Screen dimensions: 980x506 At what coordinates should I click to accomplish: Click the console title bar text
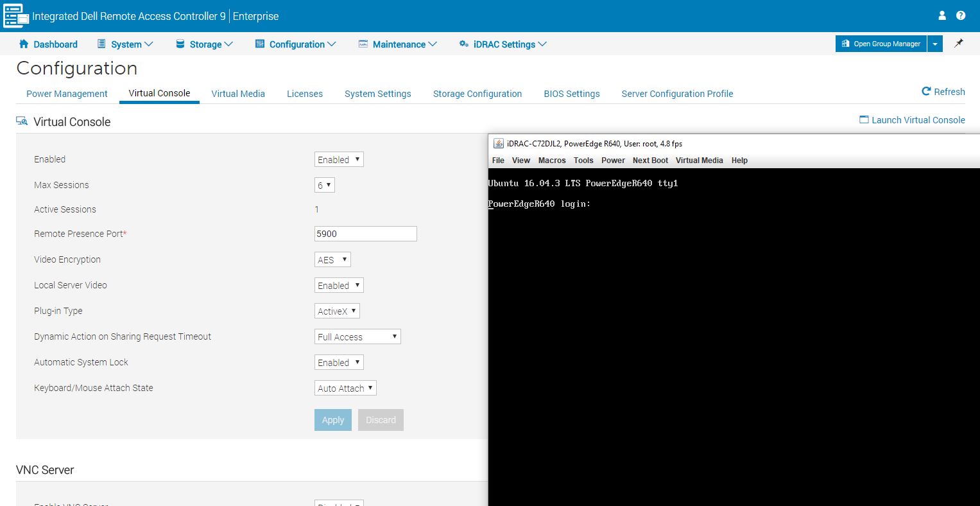click(594, 144)
